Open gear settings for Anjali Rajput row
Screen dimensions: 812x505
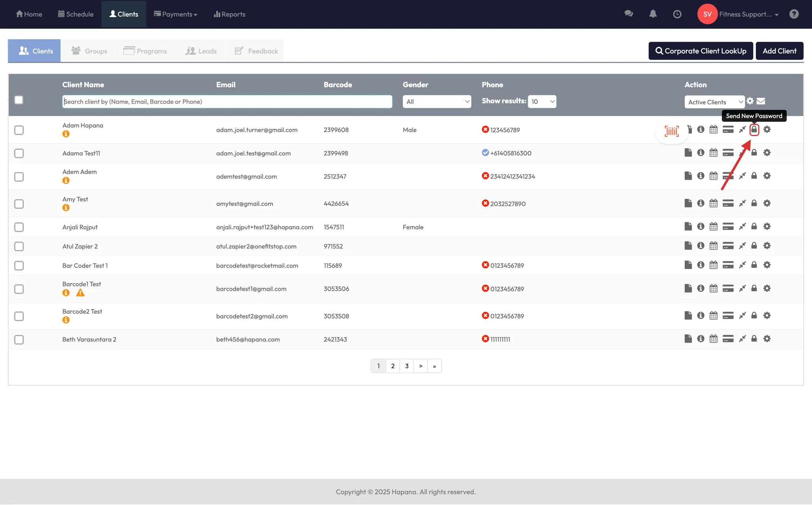(767, 227)
